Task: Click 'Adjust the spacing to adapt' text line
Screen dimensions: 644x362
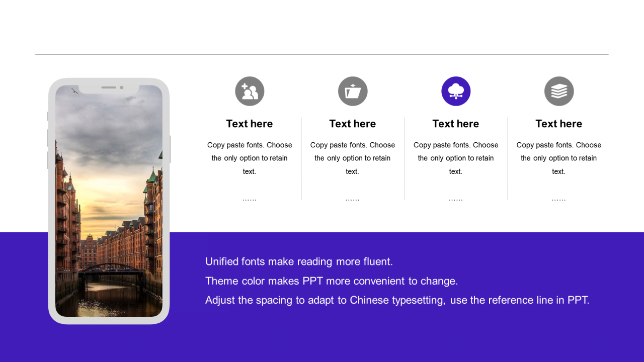Action: tap(397, 300)
